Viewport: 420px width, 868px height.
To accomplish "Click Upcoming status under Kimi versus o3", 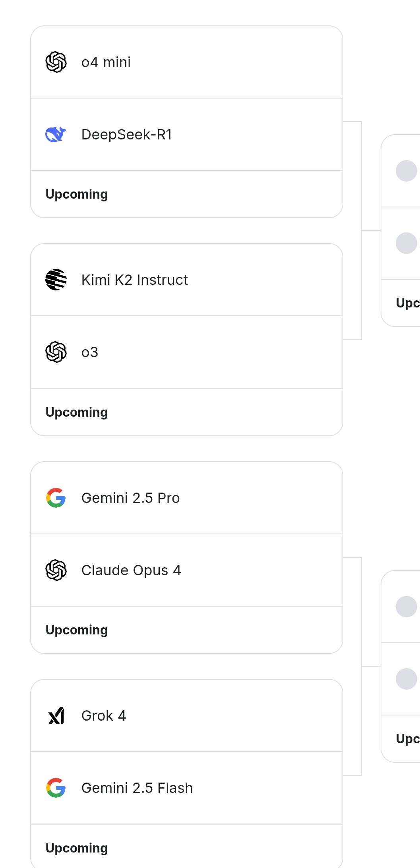I will 77,412.
